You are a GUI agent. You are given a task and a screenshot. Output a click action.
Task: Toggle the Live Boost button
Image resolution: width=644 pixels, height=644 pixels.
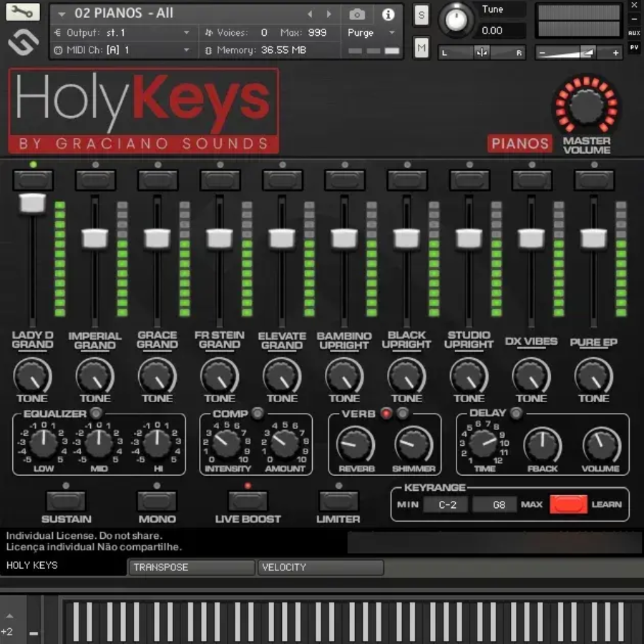[x=248, y=501]
